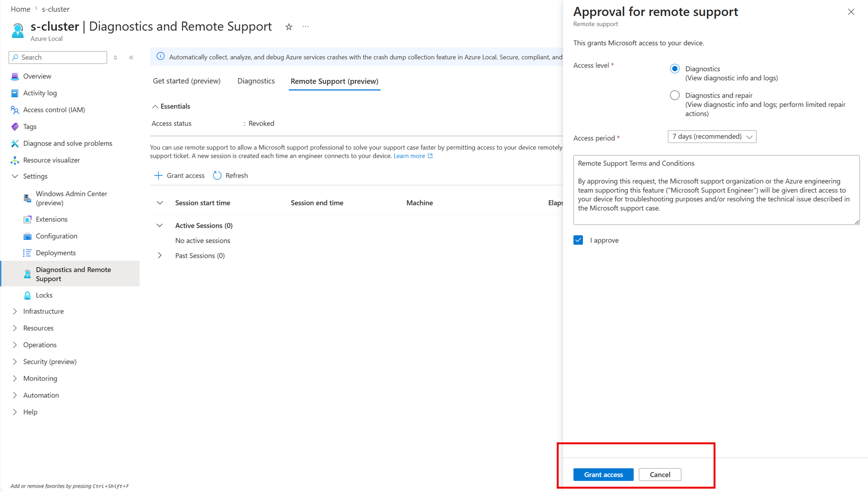Select the Remote Support (preview) tab
The height and width of the screenshot is (491, 868).
click(x=335, y=81)
